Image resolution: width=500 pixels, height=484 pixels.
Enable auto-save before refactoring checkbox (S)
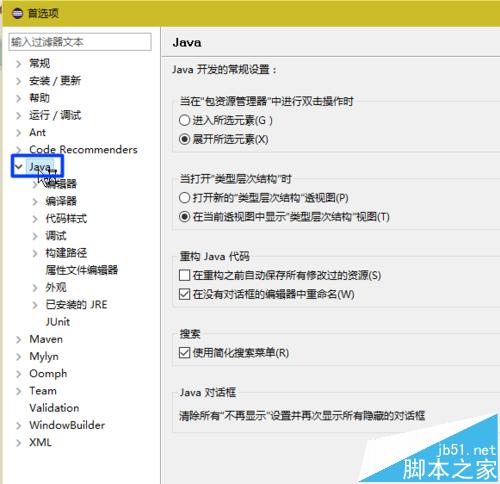pyautogui.click(x=184, y=275)
